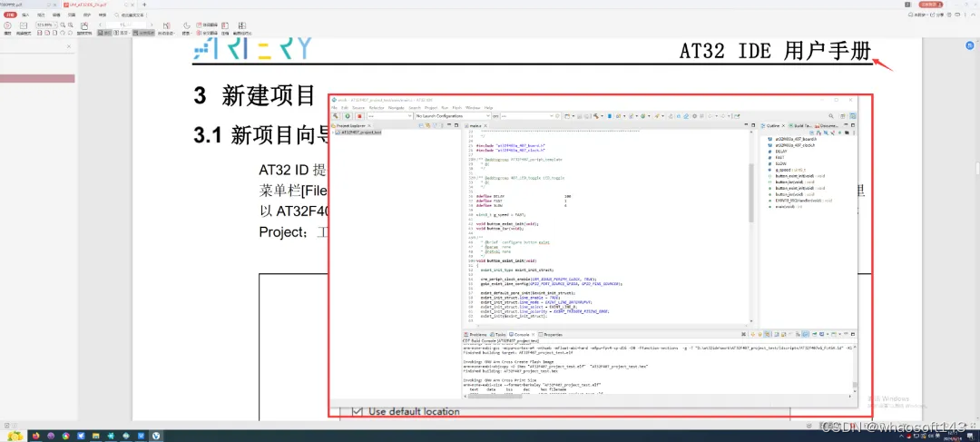This screenshot has width=980, height=442.
Task: Select at32f403a_407_clock.h in Outline
Action: tap(795, 145)
